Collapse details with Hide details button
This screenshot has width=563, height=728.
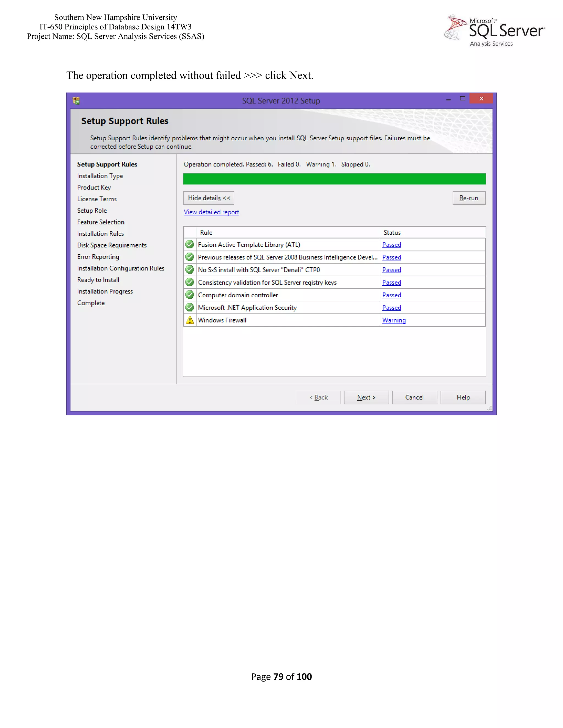point(209,198)
